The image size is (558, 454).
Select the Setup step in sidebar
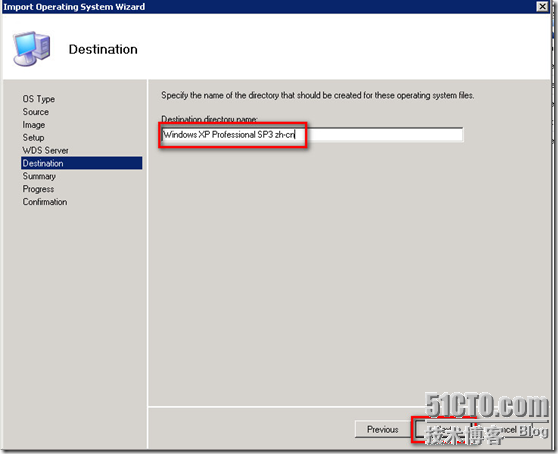(x=33, y=137)
